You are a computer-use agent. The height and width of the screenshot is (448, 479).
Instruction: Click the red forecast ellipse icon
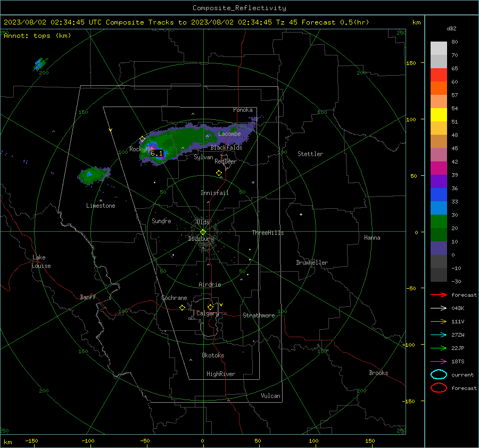[x=439, y=388]
